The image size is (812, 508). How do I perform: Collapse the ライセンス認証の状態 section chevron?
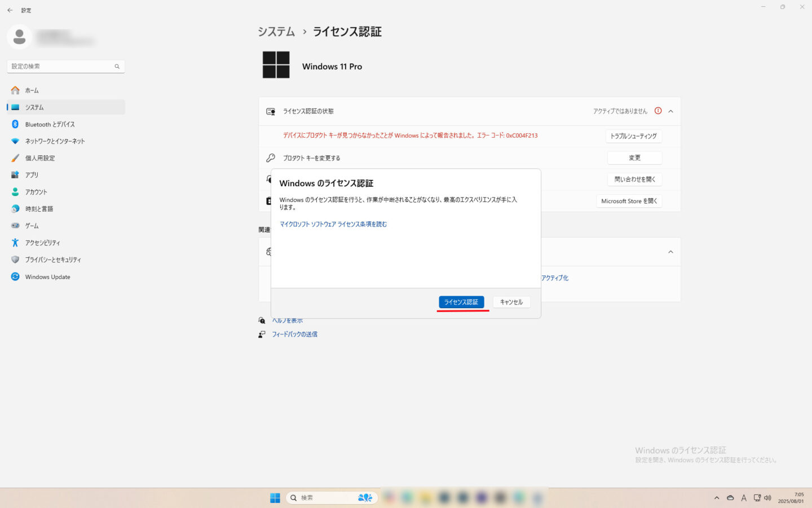pos(670,111)
